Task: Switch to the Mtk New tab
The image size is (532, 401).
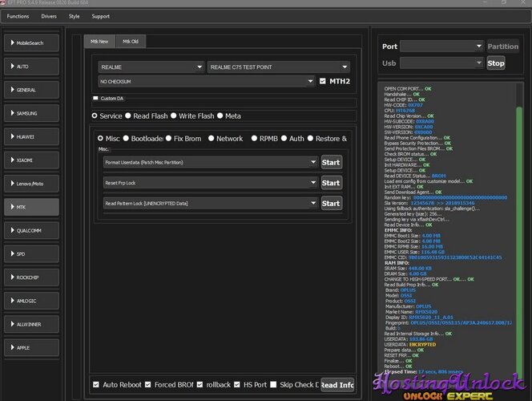Action: point(99,42)
